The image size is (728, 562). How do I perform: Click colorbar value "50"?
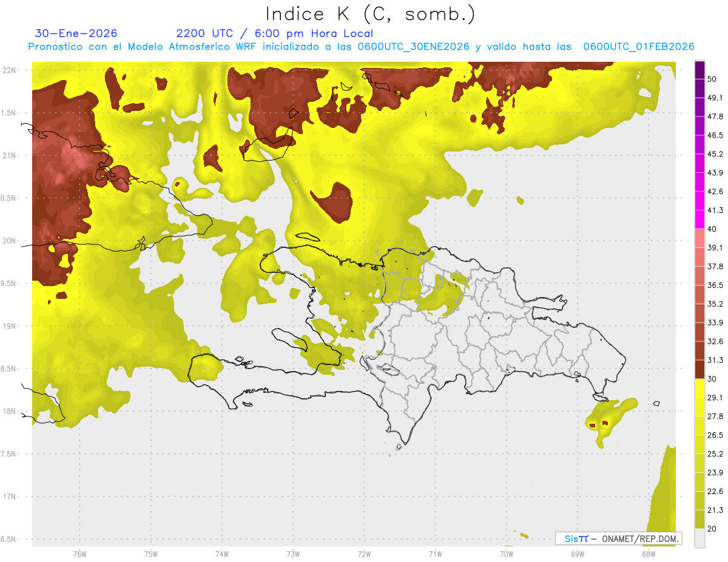(x=713, y=79)
